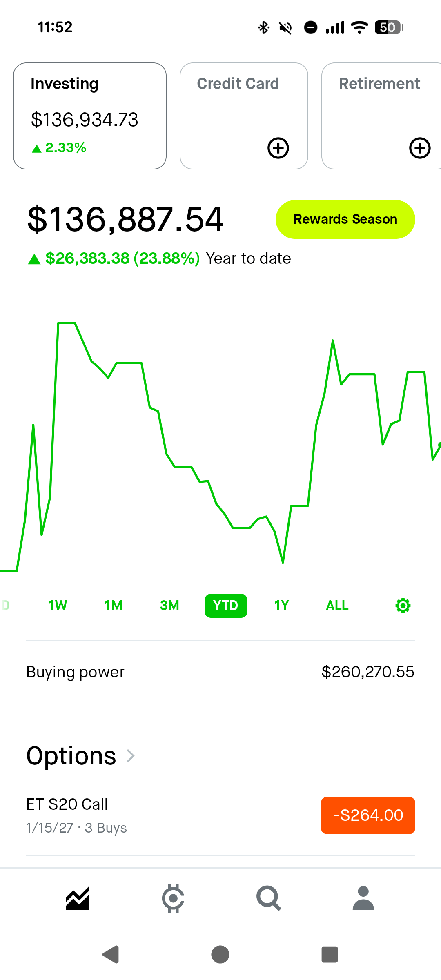
Task: Open the Investing account card
Action: point(90,116)
